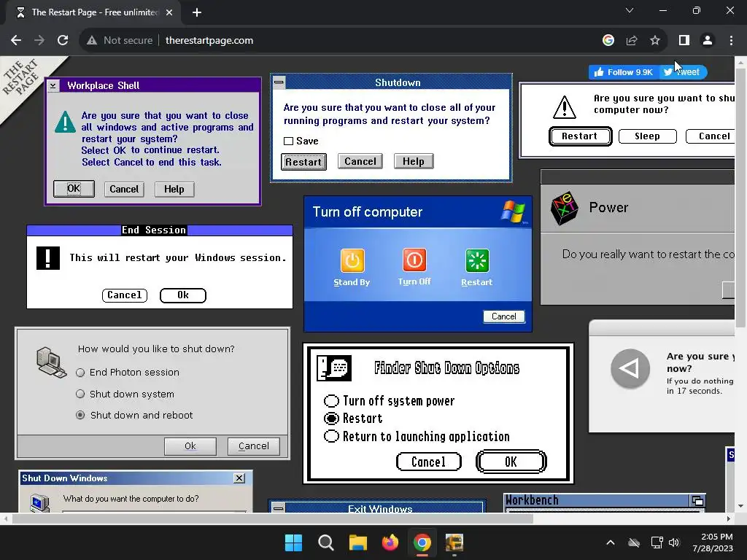Click the Workbench window depth gadget icon
This screenshot has height=560, width=747.
coord(697,500)
